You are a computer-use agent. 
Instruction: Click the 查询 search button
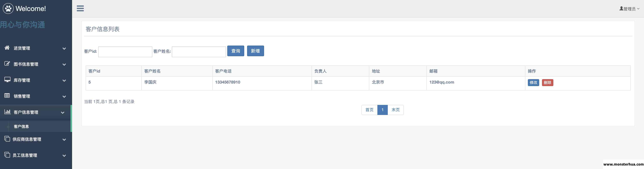pyautogui.click(x=235, y=51)
